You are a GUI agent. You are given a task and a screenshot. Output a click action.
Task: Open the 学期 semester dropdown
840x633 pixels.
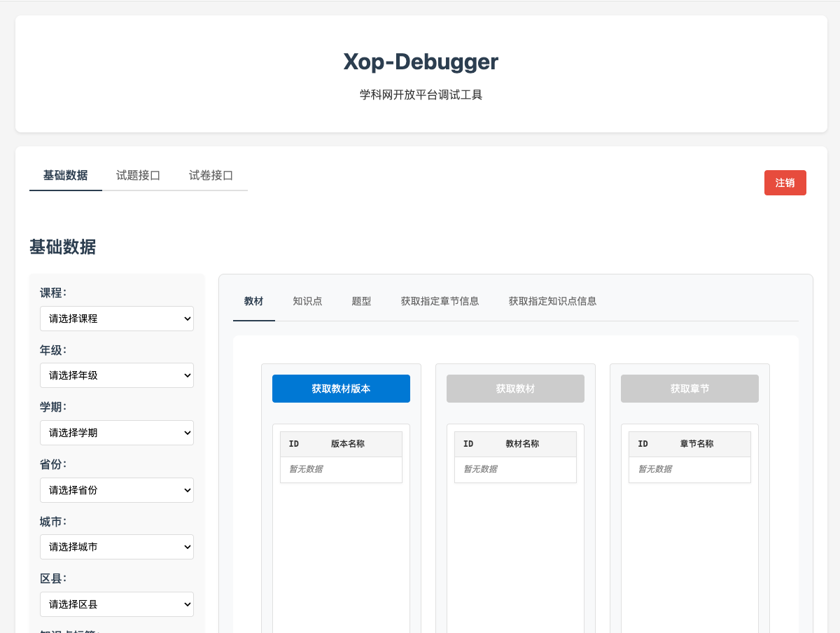click(116, 433)
